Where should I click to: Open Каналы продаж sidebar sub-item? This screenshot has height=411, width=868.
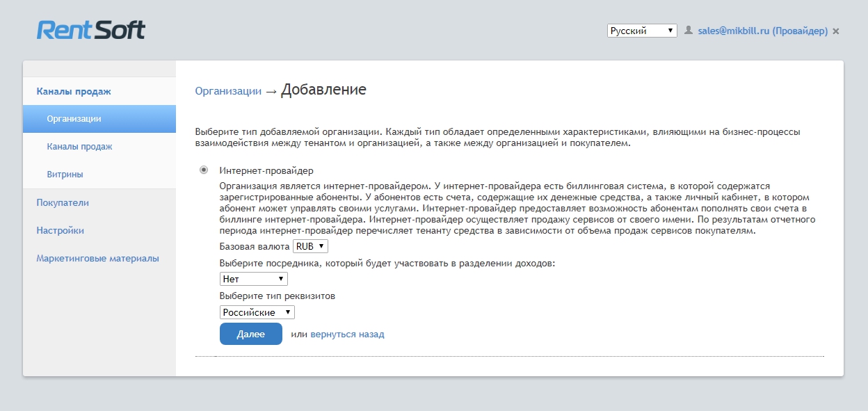click(x=79, y=147)
